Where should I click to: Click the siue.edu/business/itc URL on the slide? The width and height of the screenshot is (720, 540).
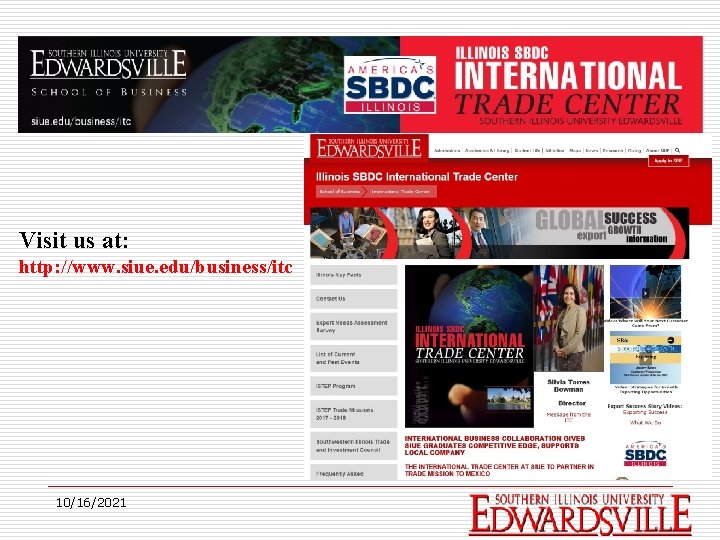coord(155,267)
